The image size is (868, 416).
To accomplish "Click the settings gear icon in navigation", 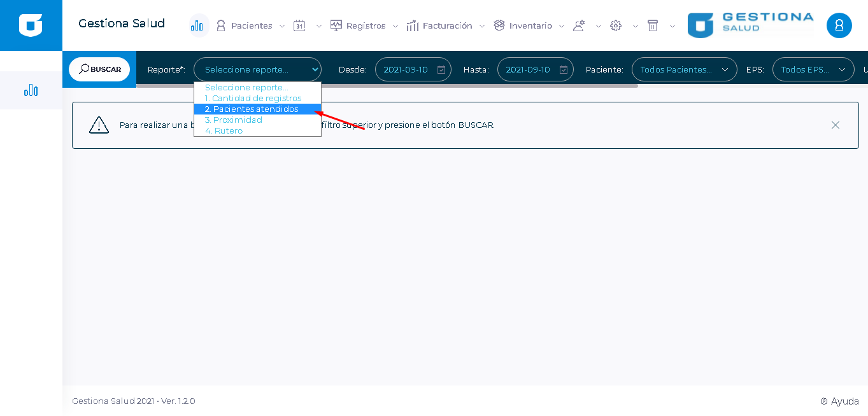I will click(x=615, y=25).
